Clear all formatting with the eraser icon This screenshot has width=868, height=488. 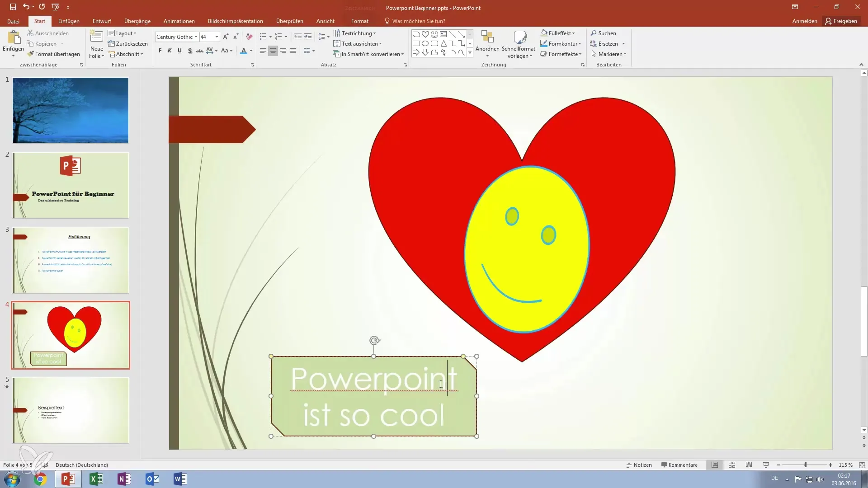249,37
